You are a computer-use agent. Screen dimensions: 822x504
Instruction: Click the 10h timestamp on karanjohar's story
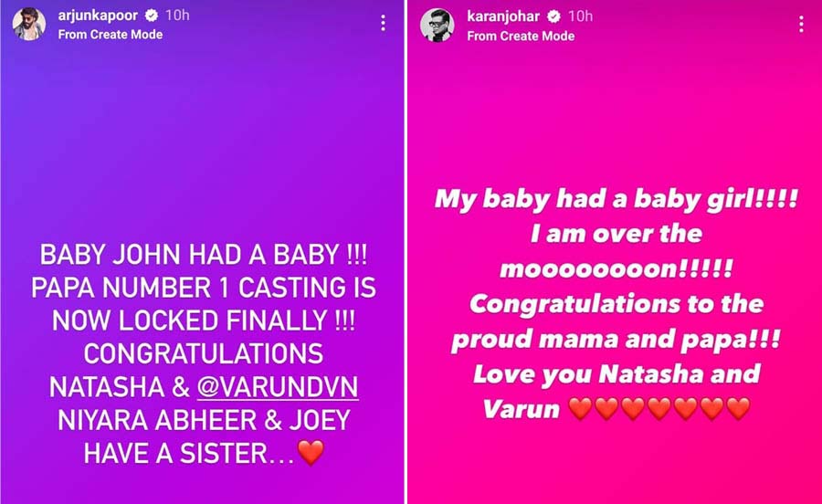[580, 16]
